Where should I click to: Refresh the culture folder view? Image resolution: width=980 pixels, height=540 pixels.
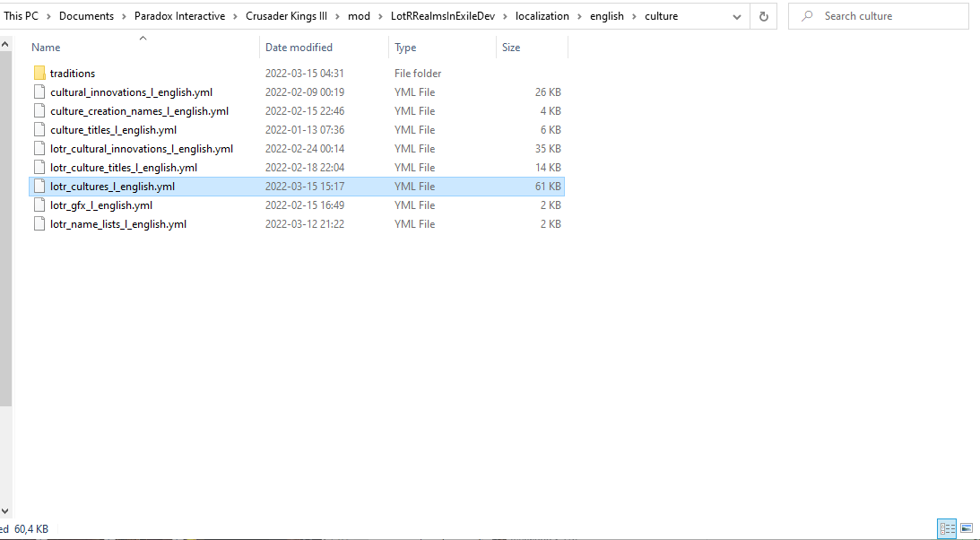click(x=763, y=16)
